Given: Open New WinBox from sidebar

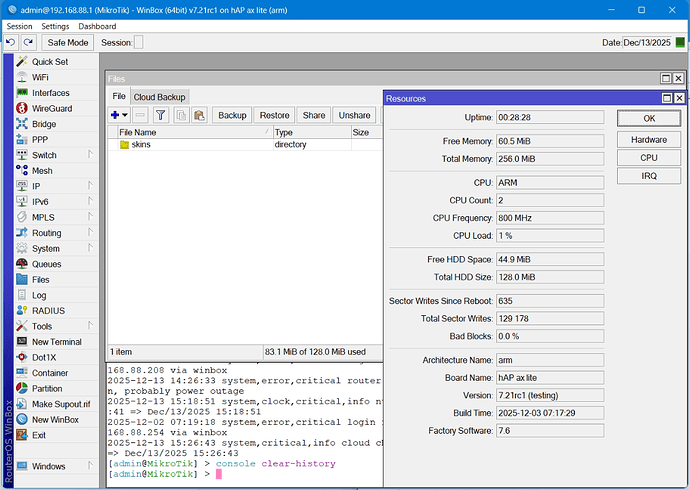Looking at the screenshot, I should click(x=56, y=420).
